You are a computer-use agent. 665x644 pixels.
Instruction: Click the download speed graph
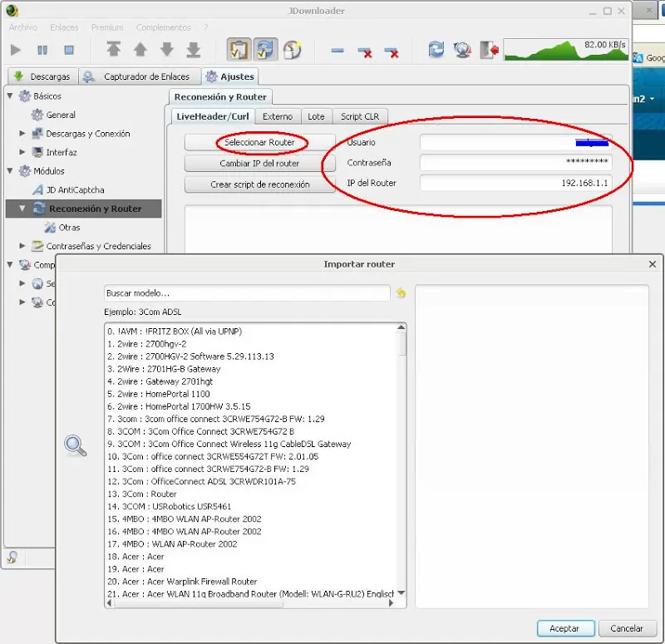click(x=566, y=50)
